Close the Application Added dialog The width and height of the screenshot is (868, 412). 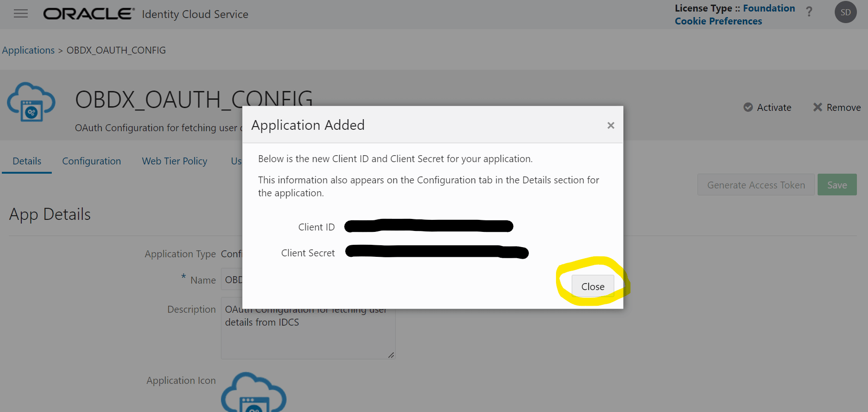pyautogui.click(x=593, y=286)
